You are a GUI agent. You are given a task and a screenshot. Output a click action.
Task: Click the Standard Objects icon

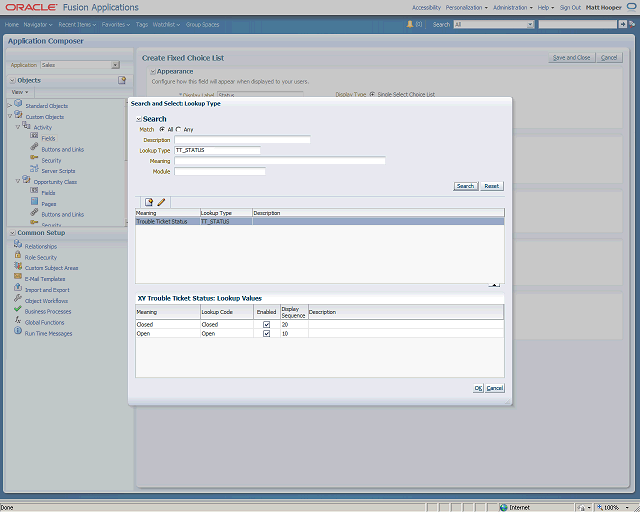point(18,104)
